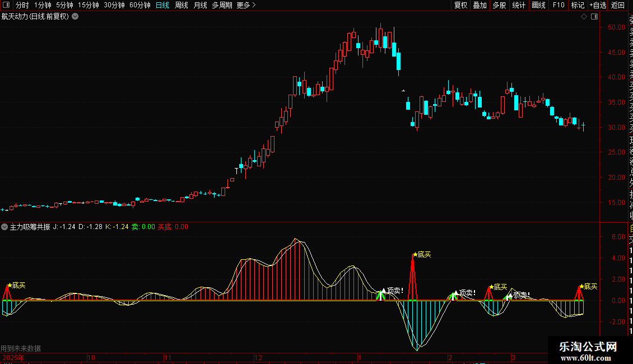Open 多周期 multi-period view
Screen dimensions: 633x364
tap(222, 5)
